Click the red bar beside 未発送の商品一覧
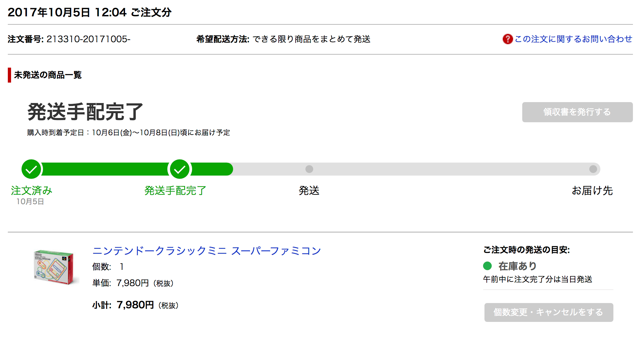Viewport: 644px width, 344px height. (x=9, y=75)
